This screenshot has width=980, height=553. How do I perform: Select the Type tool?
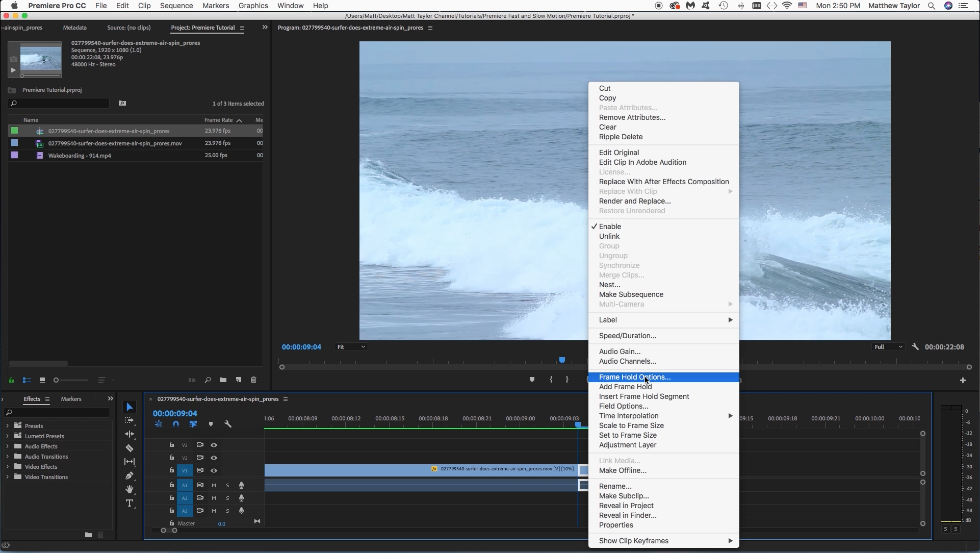coord(130,504)
